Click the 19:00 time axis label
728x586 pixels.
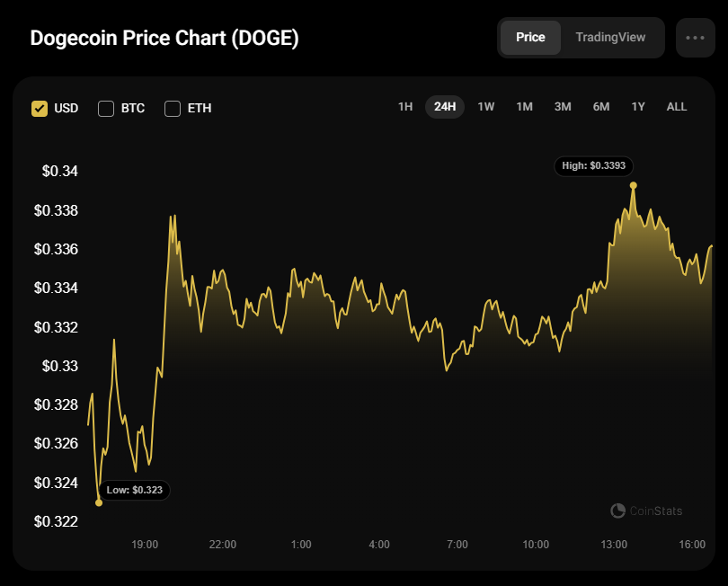[x=145, y=545]
